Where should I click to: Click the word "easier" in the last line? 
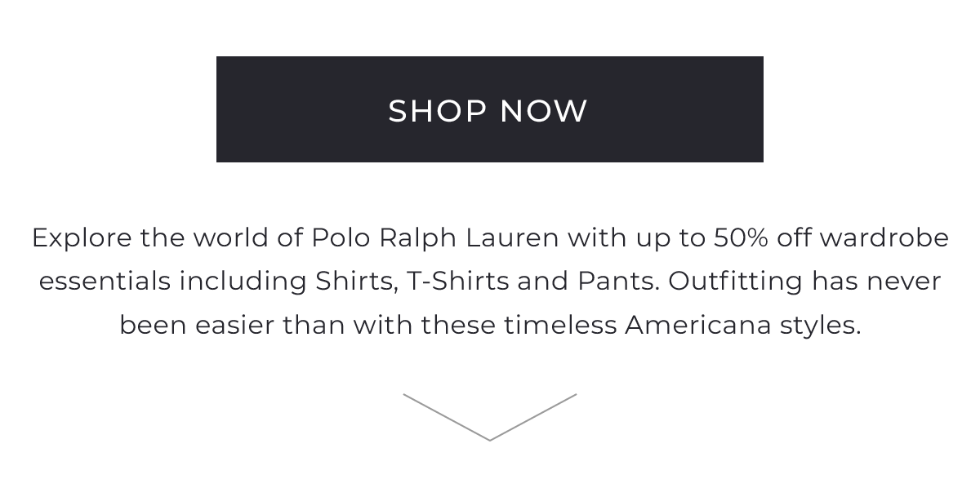[x=236, y=326]
